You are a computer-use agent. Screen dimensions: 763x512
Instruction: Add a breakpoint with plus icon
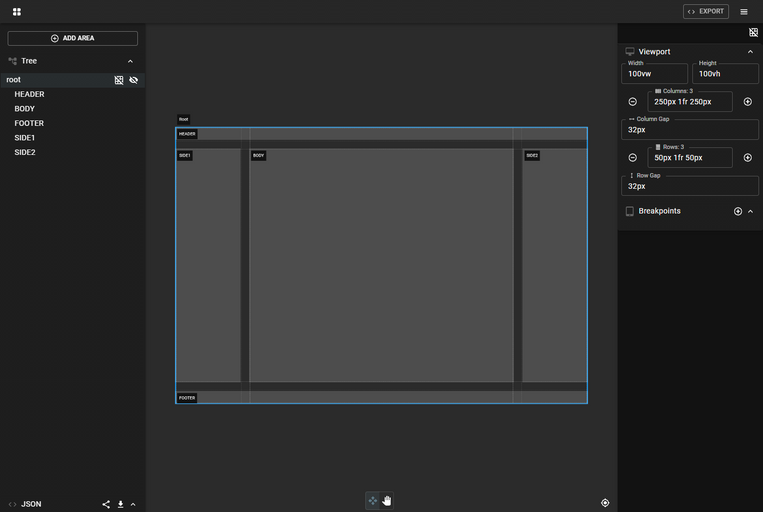(738, 211)
